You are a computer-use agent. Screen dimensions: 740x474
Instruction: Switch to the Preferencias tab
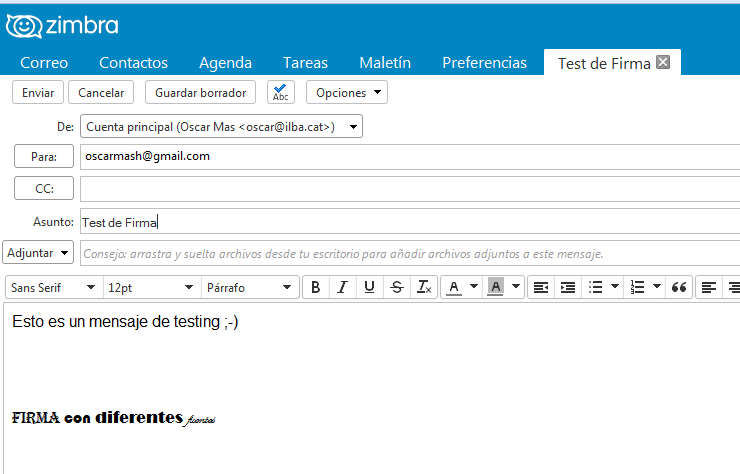(484, 62)
